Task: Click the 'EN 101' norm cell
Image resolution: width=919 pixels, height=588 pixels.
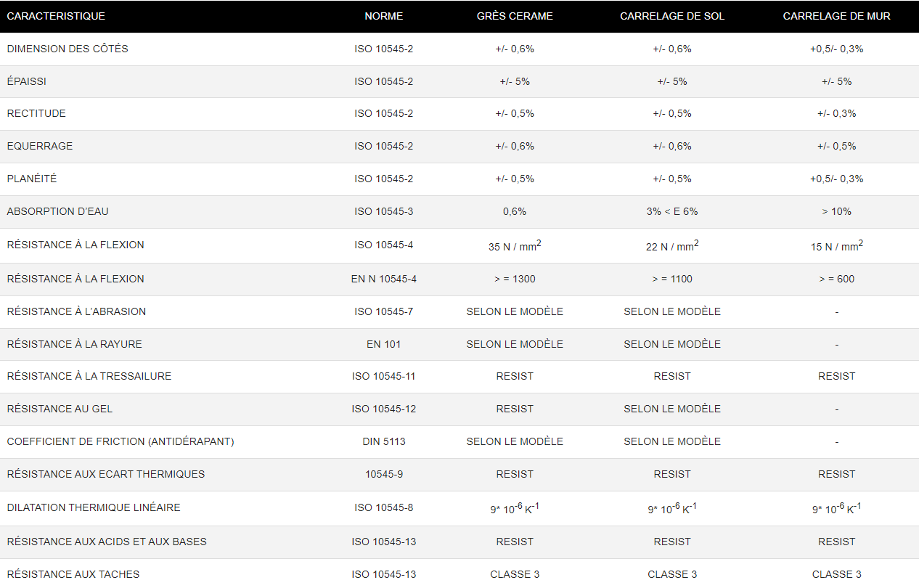Action: pos(383,344)
